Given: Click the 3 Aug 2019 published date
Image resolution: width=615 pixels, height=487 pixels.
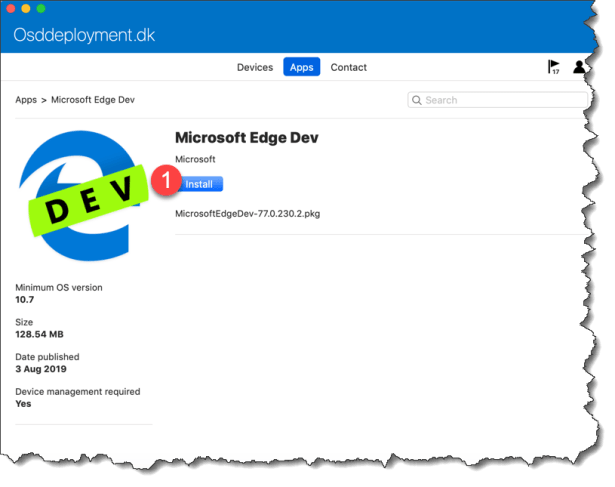Looking at the screenshot, I should 43,369.
